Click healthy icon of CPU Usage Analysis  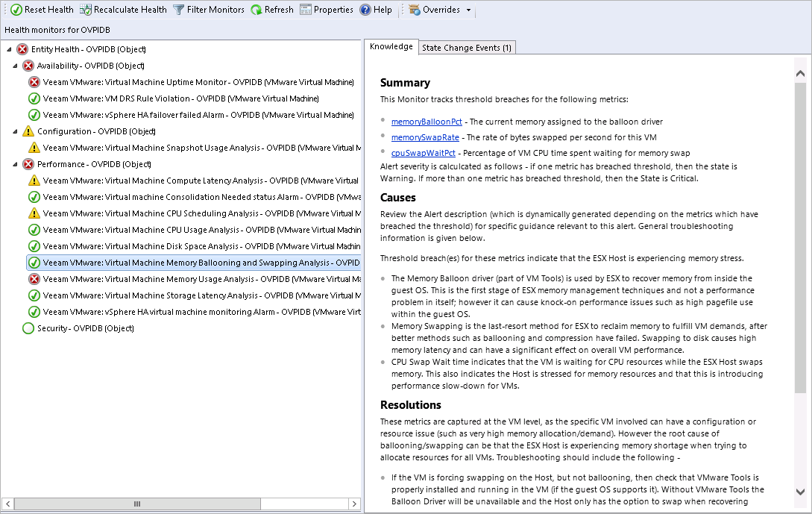pos(34,230)
